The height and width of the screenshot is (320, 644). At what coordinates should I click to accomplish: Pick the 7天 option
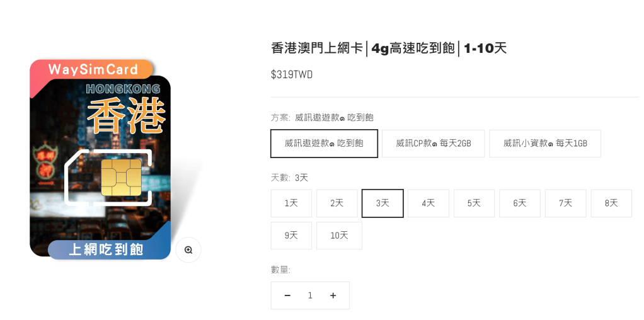pos(566,203)
